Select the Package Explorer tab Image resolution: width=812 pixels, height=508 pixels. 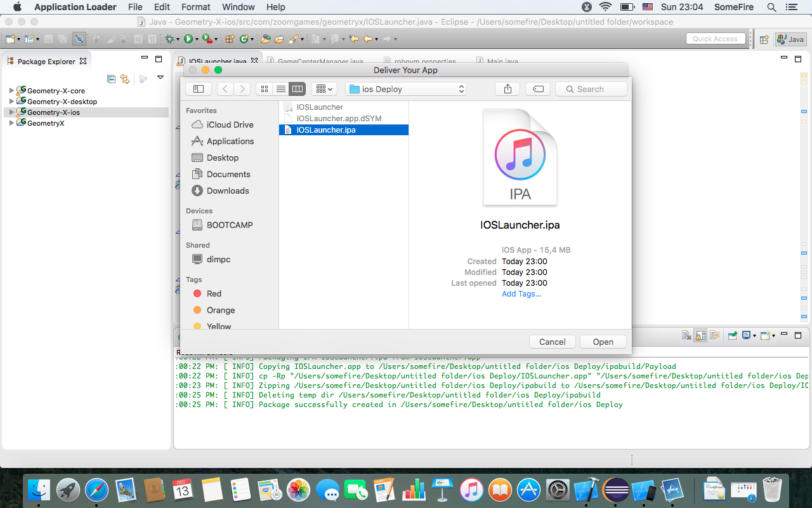(x=46, y=62)
